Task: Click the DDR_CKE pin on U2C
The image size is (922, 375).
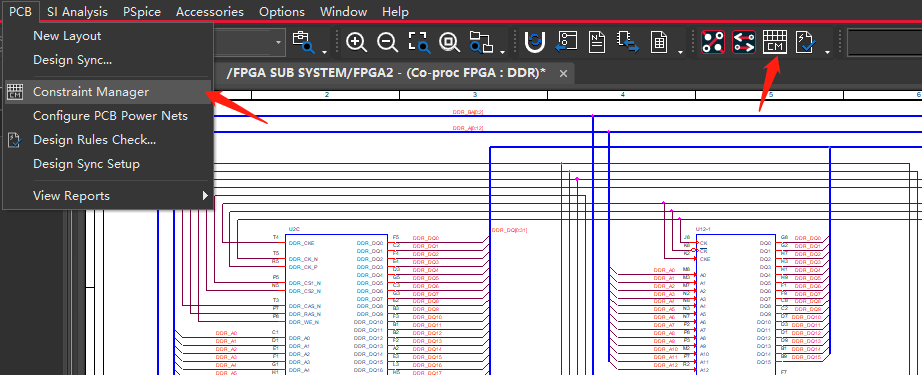Action: [x=302, y=243]
